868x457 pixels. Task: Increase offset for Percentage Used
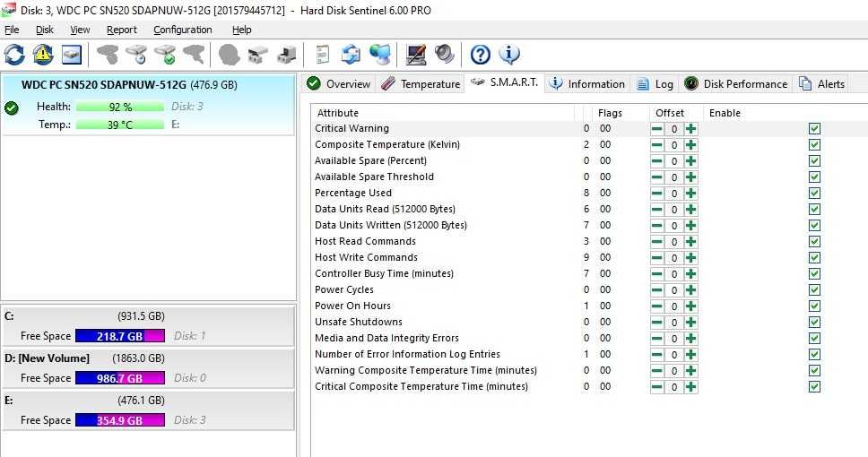(690, 194)
